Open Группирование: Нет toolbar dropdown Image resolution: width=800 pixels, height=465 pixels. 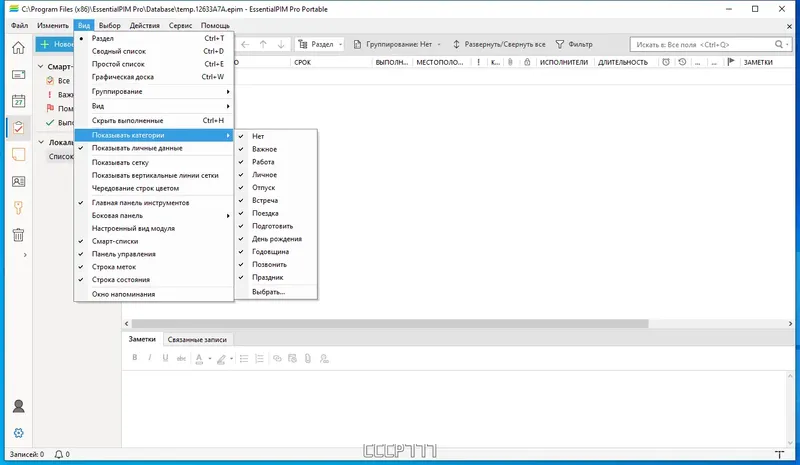[397, 44]
